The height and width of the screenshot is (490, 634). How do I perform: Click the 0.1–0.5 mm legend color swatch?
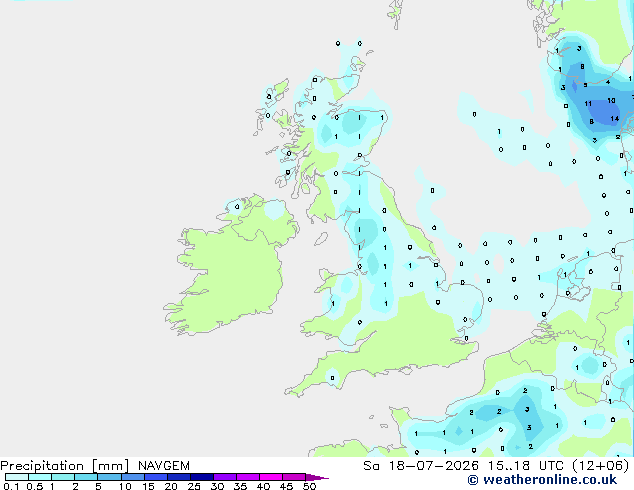(x=17, y=477)
